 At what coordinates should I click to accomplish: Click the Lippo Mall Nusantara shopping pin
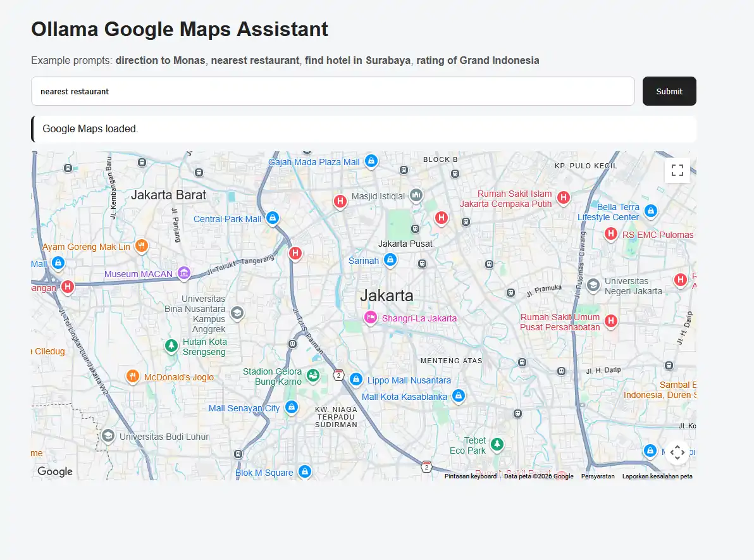(356, 380)
